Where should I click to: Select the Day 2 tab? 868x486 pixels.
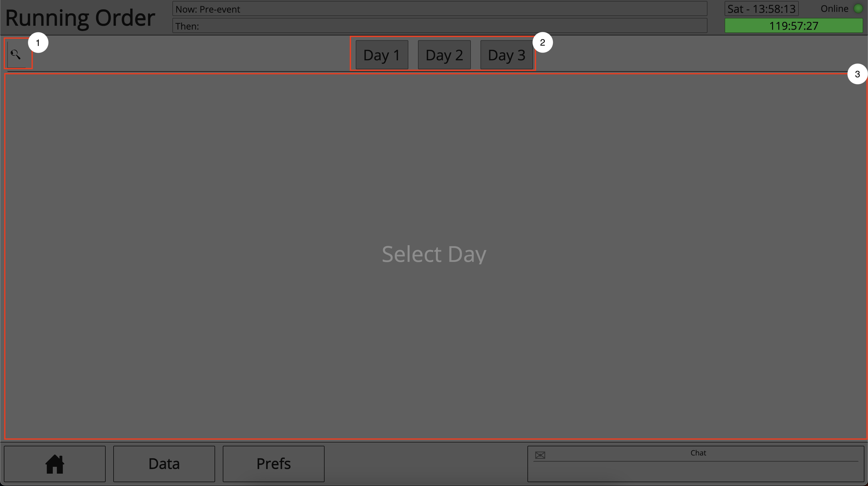click(x=444, y=55)
